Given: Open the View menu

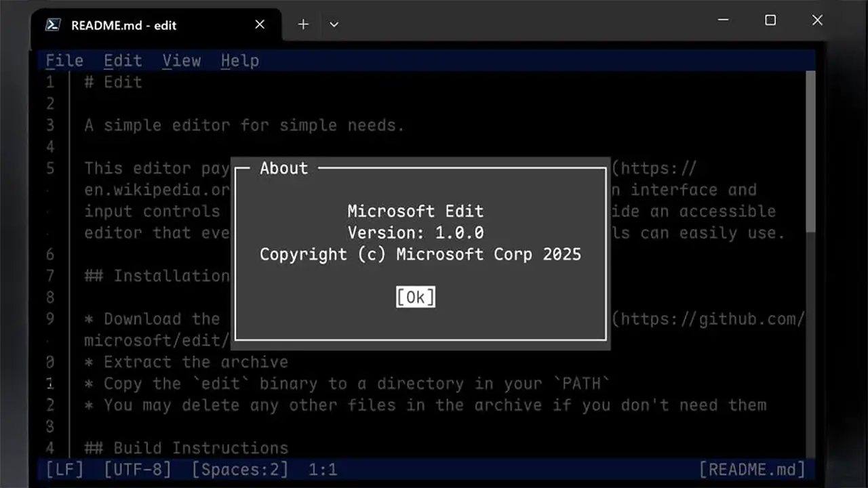Looking at the screenshot, I should [x=181, y=61].
